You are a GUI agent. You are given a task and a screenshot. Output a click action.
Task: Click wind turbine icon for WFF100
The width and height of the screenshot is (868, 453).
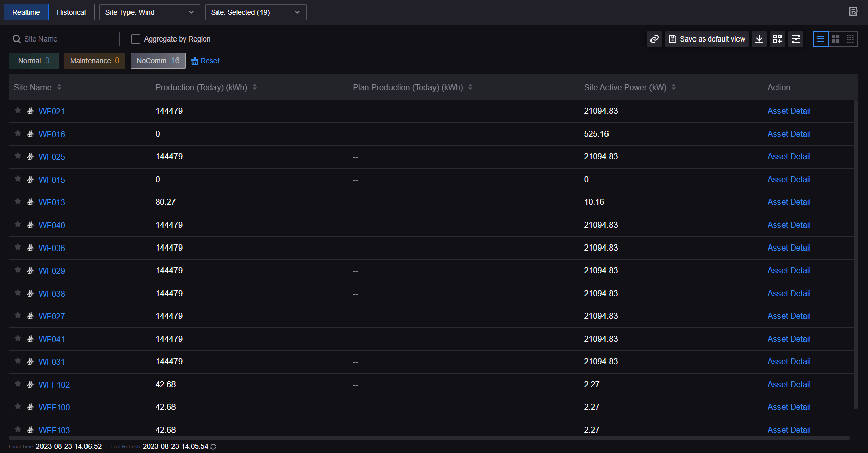(30, 407)
